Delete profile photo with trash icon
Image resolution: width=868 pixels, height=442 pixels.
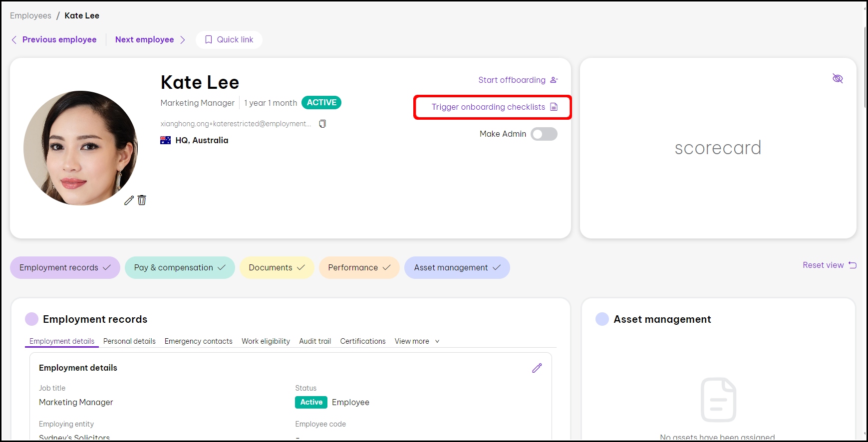click(x=142, y=200)
